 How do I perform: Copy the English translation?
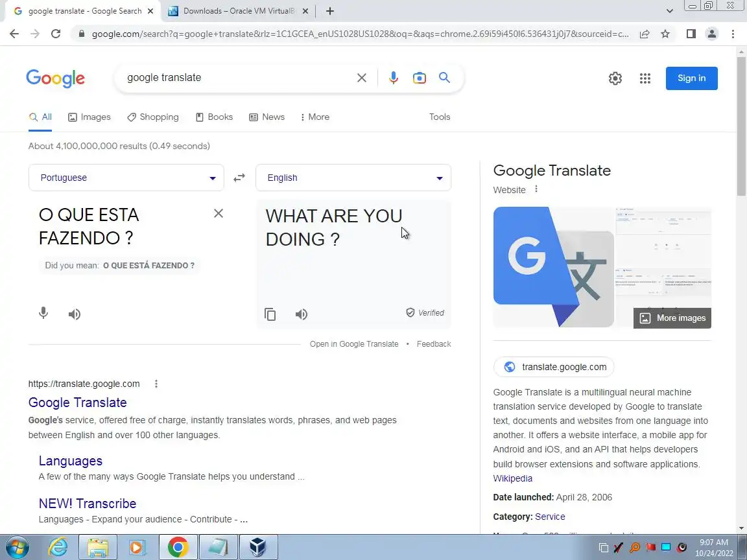pyautogui.click(x=270, y=314)
